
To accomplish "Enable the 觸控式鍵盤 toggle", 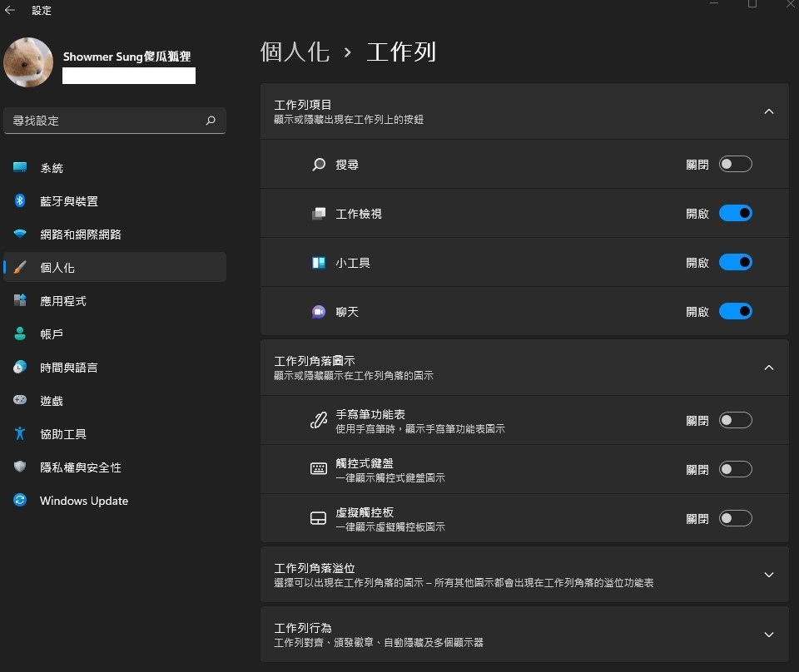I will (735, 469).
